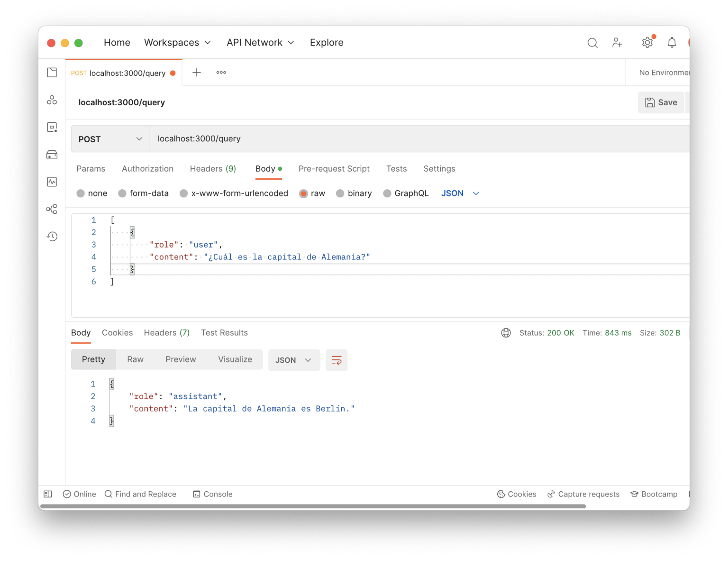Open the Environments sidebar panel
The width and height of the screenshot is (728, 561).
[52, 100]
